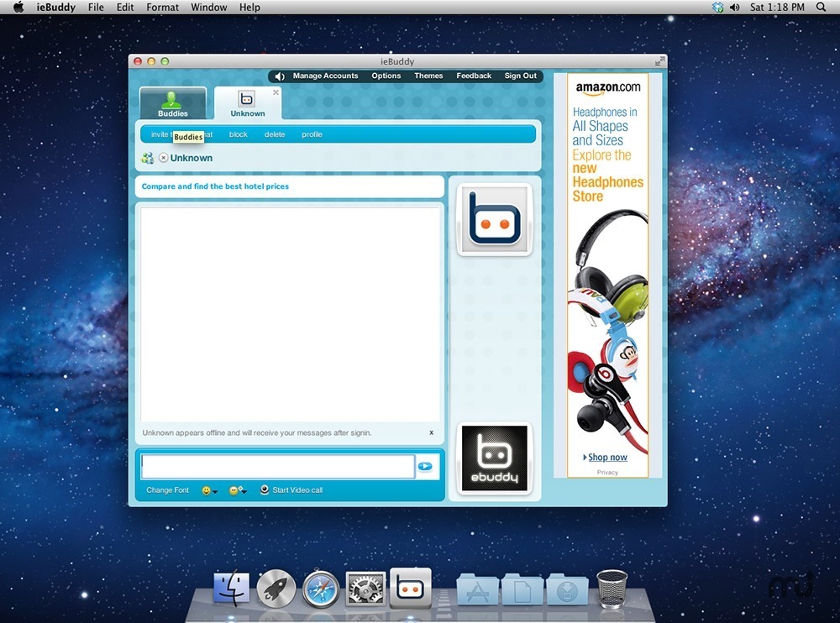Send the message with the arrow button

point(425,466)
